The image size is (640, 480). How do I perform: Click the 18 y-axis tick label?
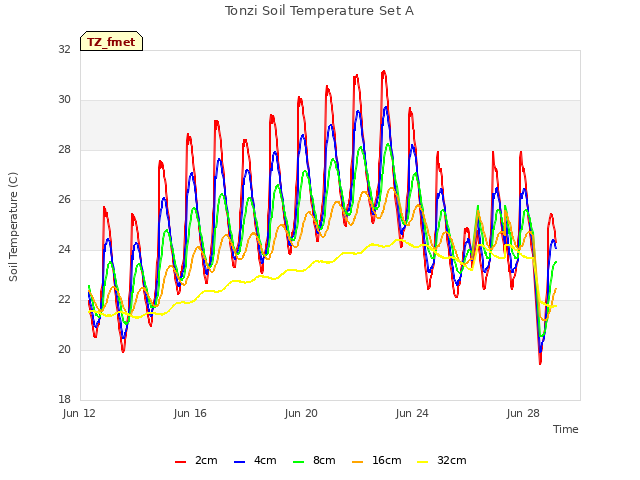64,399
